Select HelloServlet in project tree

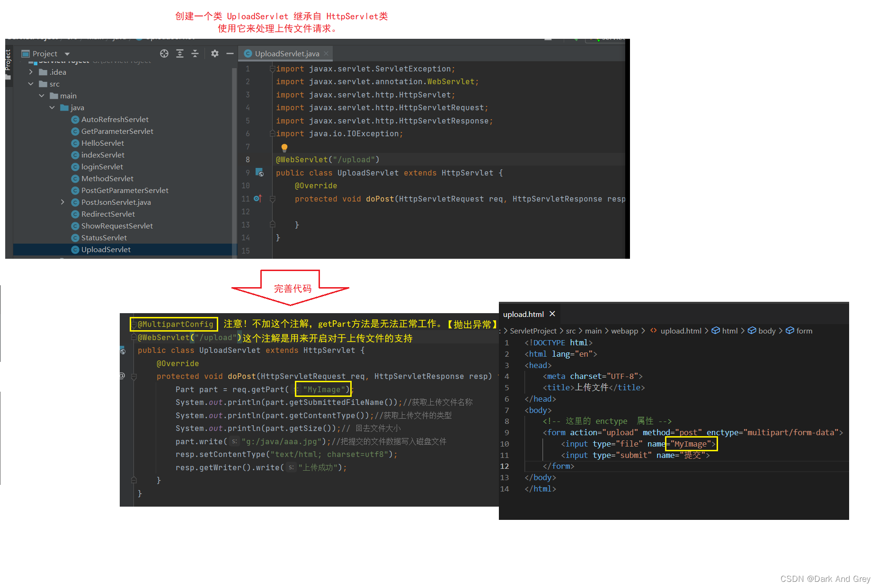pos(103,143)
